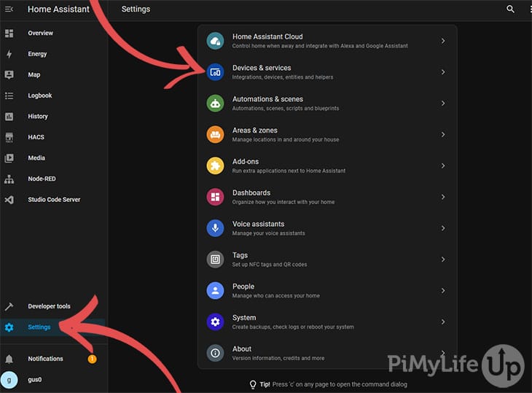Click the Node-RED hierarchy icon
The height and width of the screenshot is (393, 532).
click(x=9, y=179)
